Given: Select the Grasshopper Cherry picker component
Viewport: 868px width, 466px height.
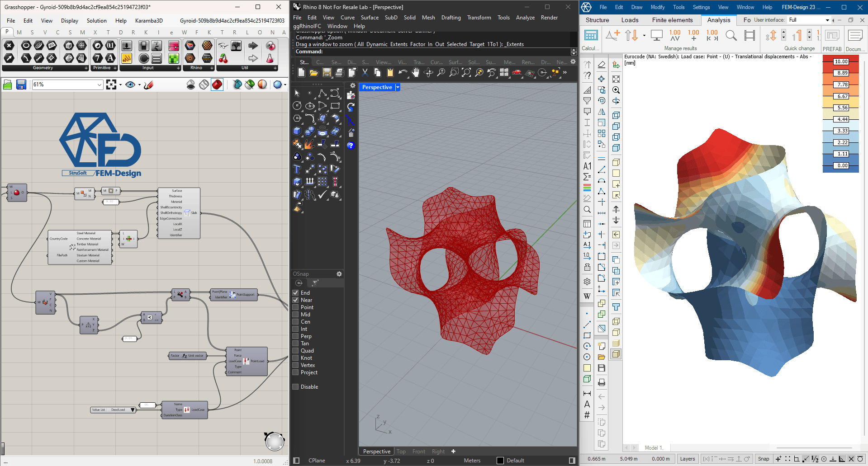Looking at the screenshot, I should pyautogui.click(x=223, y=58).
